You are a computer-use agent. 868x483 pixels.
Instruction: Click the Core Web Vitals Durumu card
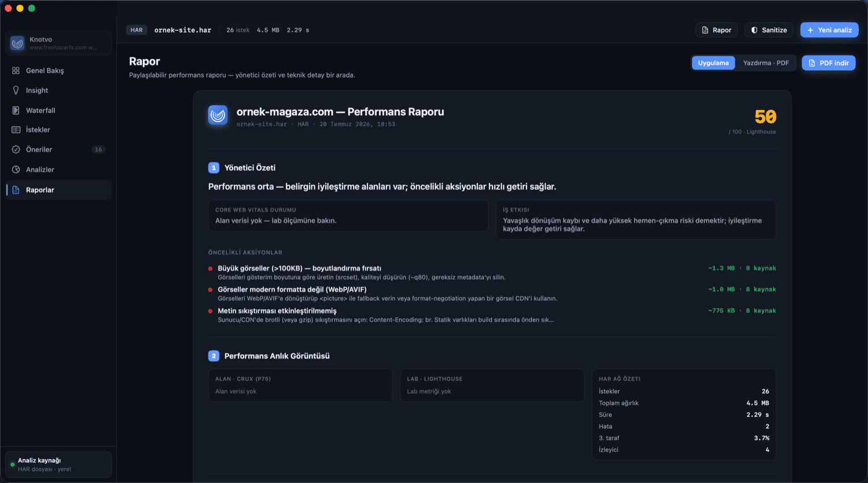[x=348, y=216]
